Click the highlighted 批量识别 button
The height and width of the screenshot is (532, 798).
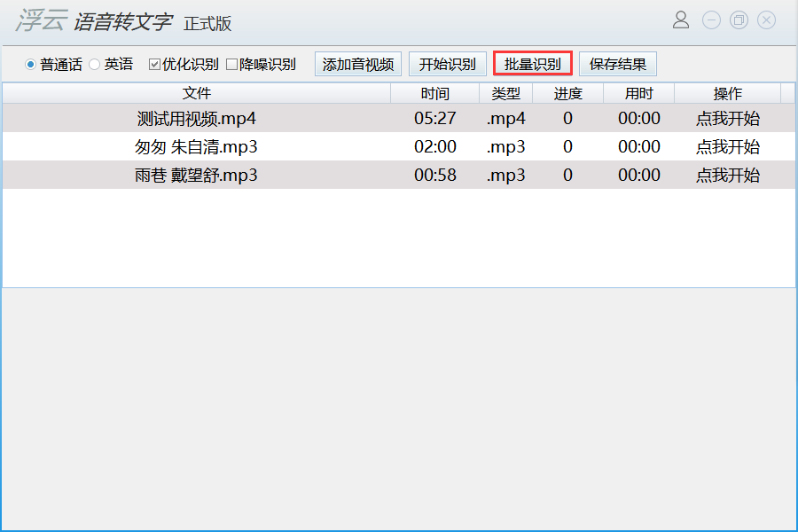pos(532,63)
